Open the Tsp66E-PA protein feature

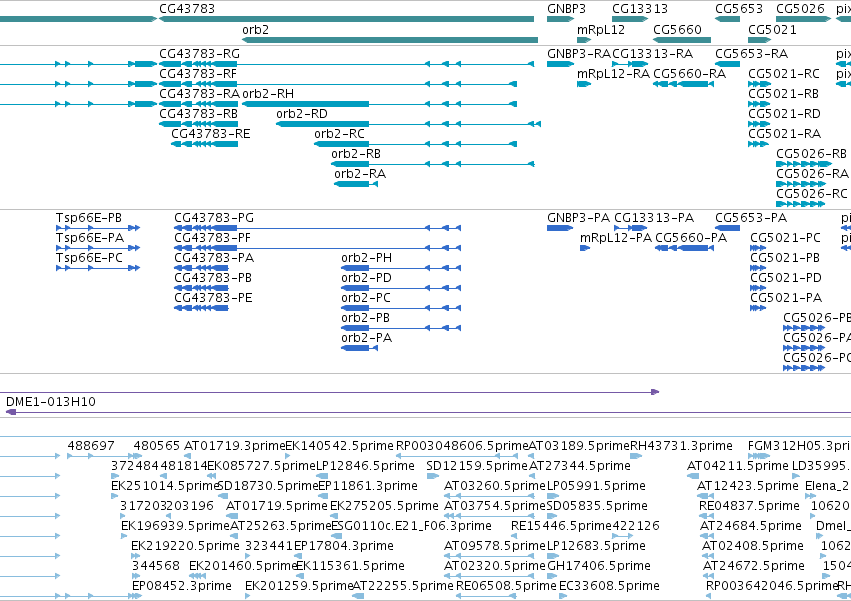tap(98, 248)
